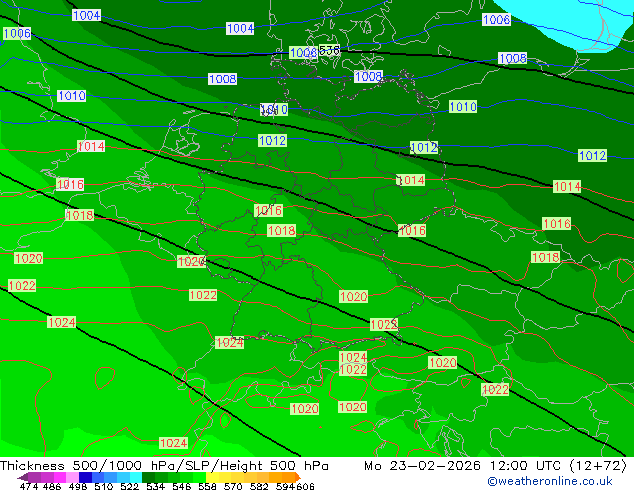Click the legend value '558'
Viewport: 634px width, 490px height.
pyautogui.click(x=207, y=486)
